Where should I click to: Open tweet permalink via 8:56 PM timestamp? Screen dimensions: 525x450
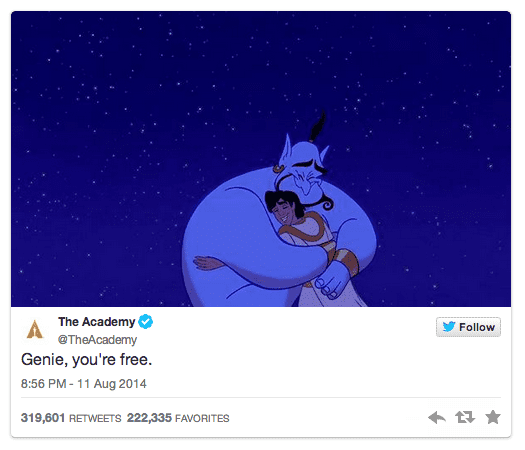coord(44,384)
